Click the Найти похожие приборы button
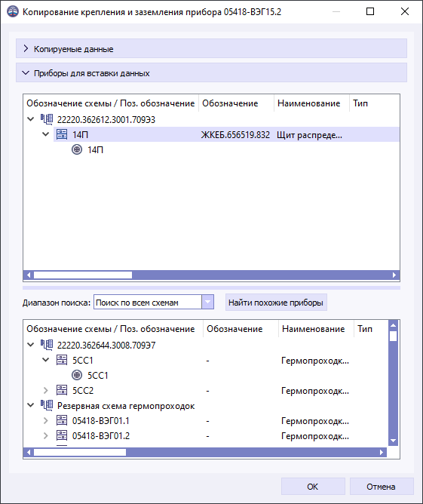Image resolution: width=423 pixels, height=504 pixels. point(276,303)
